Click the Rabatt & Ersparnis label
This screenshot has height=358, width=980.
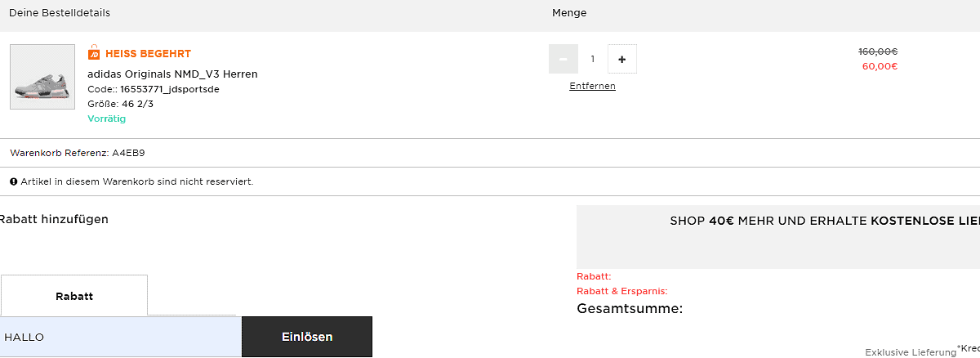pos(622,291)
